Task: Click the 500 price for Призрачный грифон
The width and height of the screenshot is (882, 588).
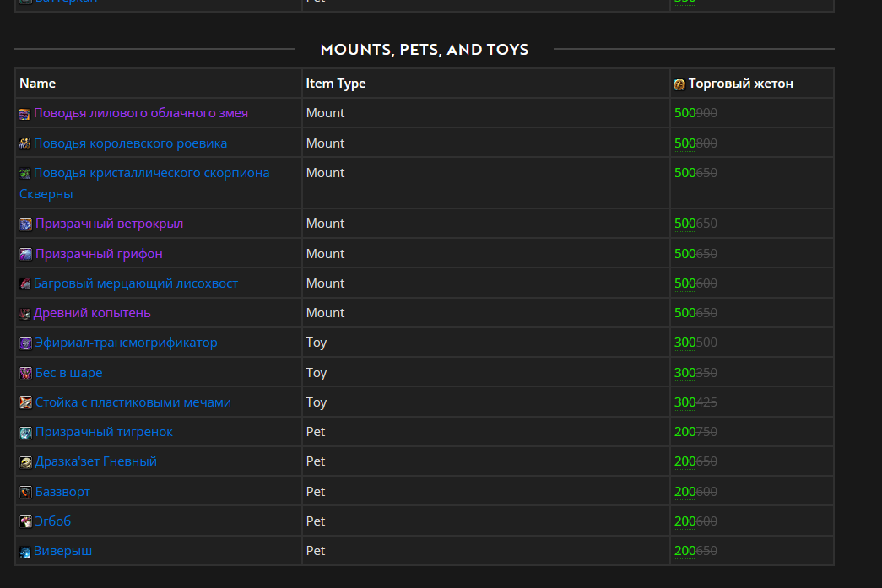Action: (684, 254)
